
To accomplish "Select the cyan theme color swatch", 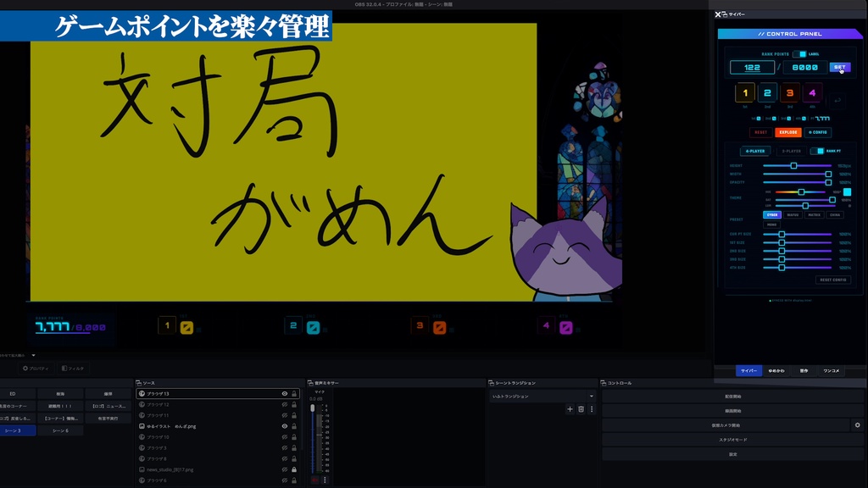I will [847, 191].
